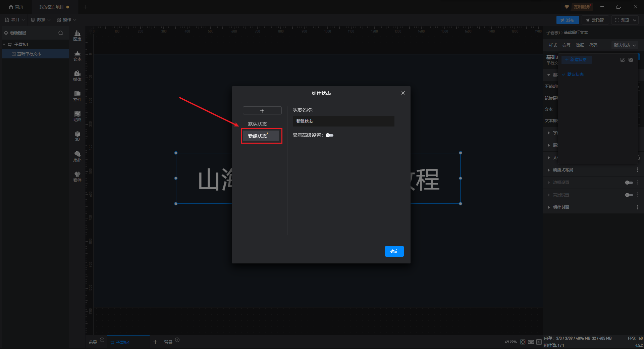This screenshot has height=349, width=644.
Task: Click the 首页 home icon tab
Action: [x=16, y=7]
